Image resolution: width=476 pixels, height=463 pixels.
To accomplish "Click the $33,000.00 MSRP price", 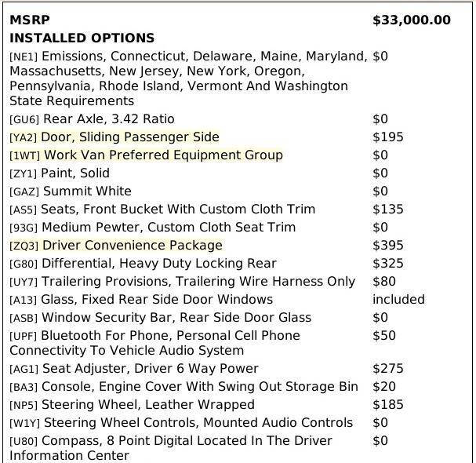I will (412, 20).
